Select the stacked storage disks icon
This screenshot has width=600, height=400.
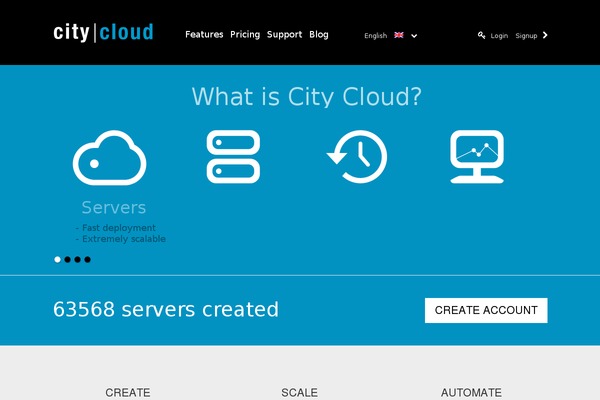233,157
